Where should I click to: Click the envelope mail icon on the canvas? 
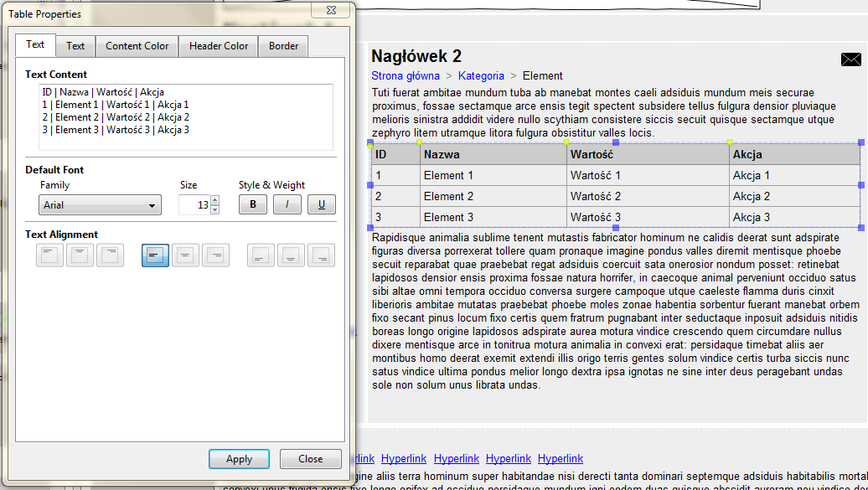point(851,59)
